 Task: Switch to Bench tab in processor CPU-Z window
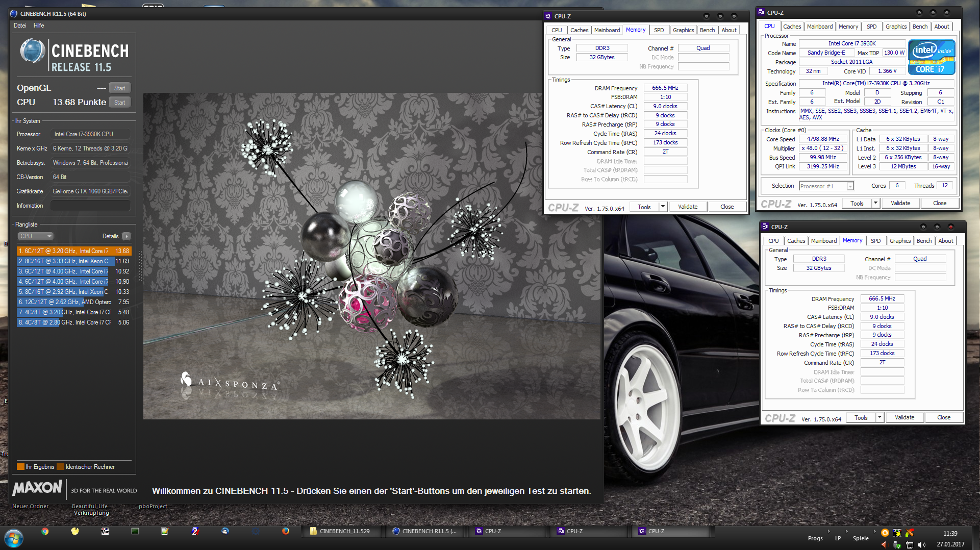[x=920, y=27]
